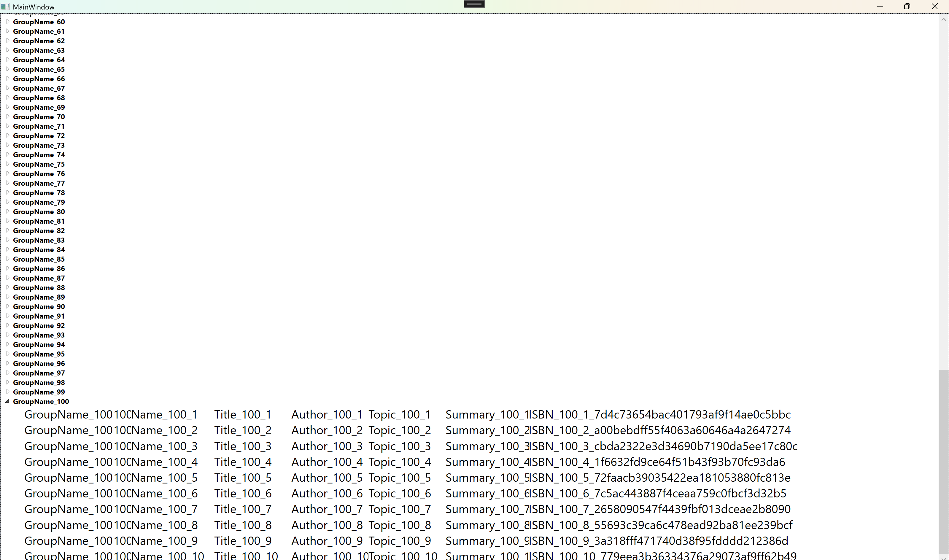The height and width of the screenshot is (560, 949).
Task: Expand the GroupName_95 group arrow
Action: click(7, 354)
